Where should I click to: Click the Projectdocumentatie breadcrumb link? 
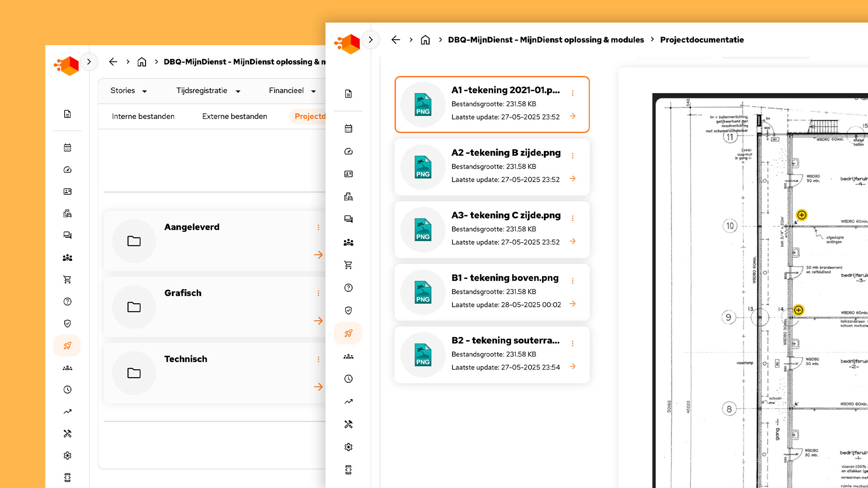click(702, 40)
